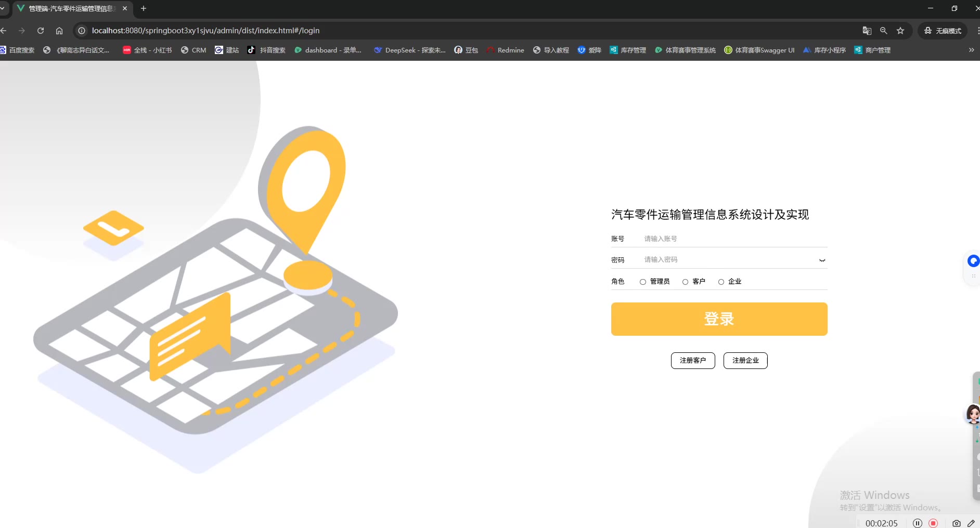Open the CRM bookmark
Image resolution: width=980 pixels, height=528 pixels.
pos(194,50)
